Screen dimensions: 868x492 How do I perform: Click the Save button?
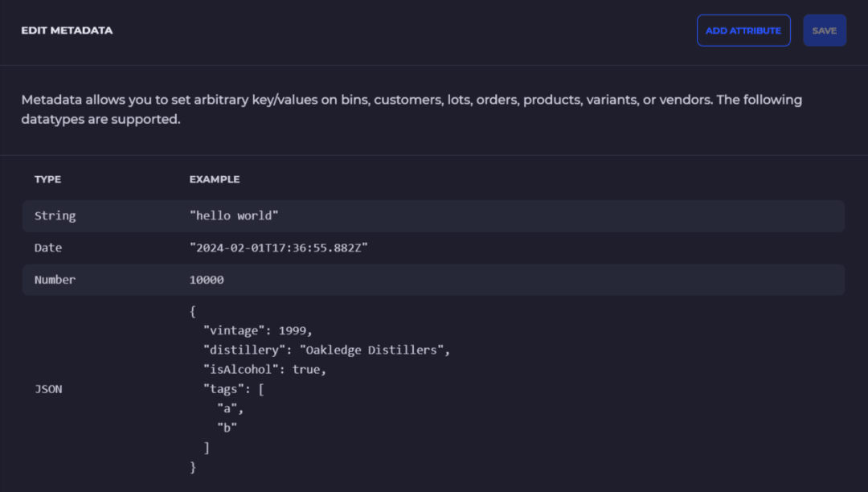[x=825, y=31]
